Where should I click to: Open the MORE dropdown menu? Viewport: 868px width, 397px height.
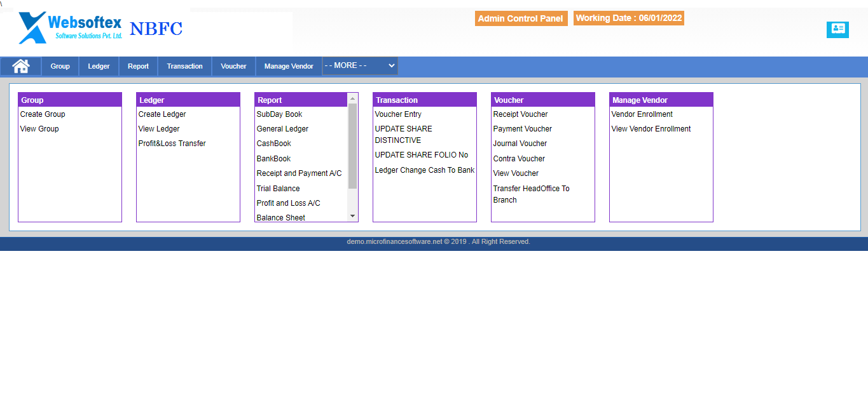[x=360, y=65]
